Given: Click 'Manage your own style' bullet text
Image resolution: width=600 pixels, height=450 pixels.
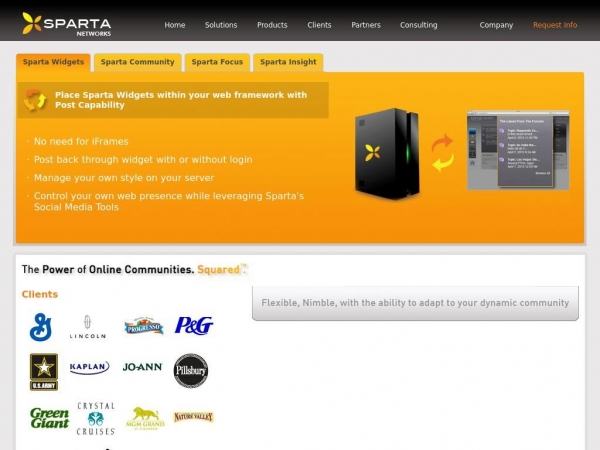Looking at the screenshot, I should [x=124, y=178].
